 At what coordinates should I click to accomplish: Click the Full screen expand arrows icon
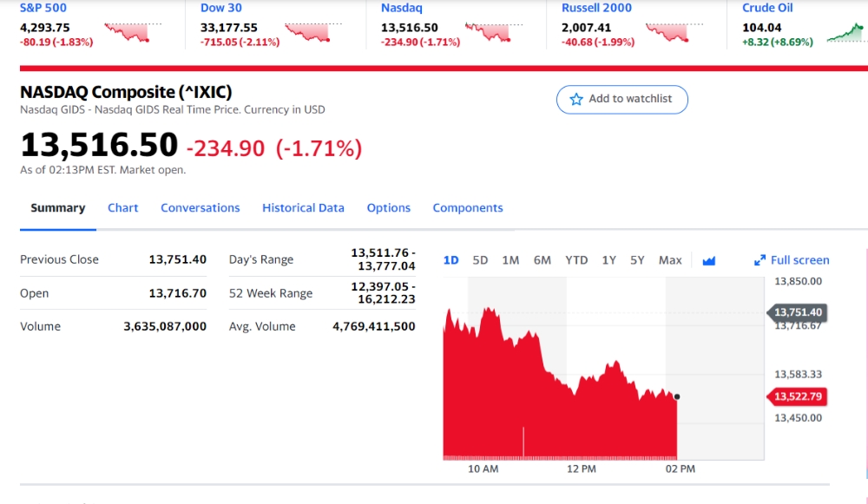coord(760,260)
